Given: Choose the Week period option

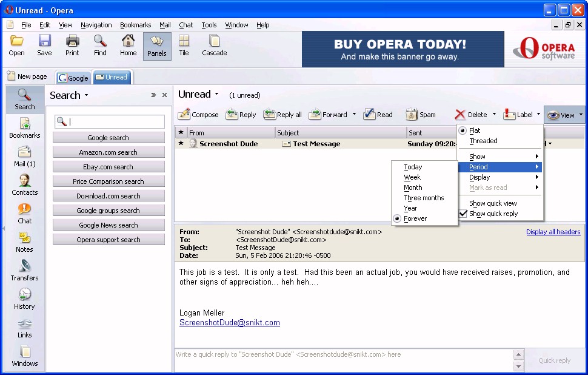Looking at the screenshot, I should pyautogui.click(x=412, y=177).
